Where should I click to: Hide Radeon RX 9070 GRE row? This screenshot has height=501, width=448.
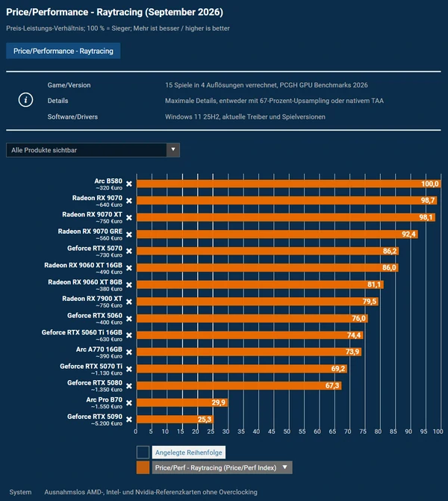tap(128, 234)
